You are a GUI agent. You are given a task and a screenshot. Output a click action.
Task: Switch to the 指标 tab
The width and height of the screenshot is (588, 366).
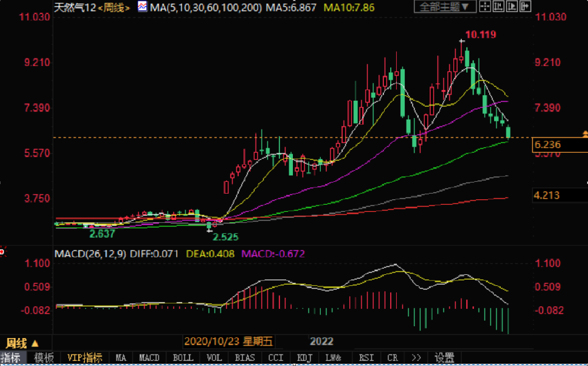pyautogui.click(x=13, y=358)
